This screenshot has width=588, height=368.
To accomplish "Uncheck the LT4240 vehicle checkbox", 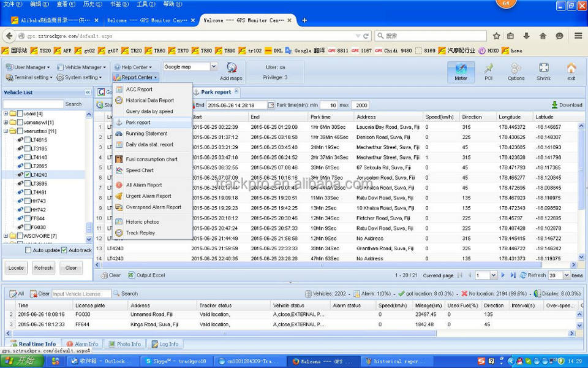I will (28, 175).
